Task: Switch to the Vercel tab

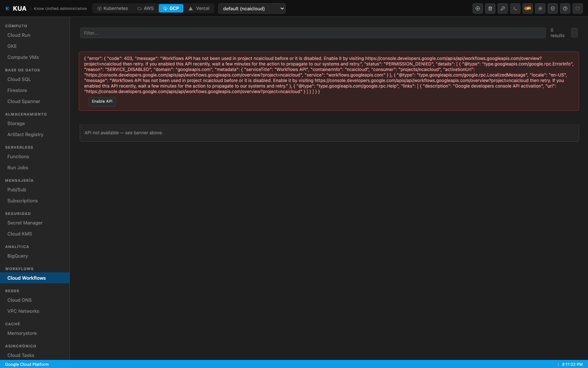Action: click(199, 8)
